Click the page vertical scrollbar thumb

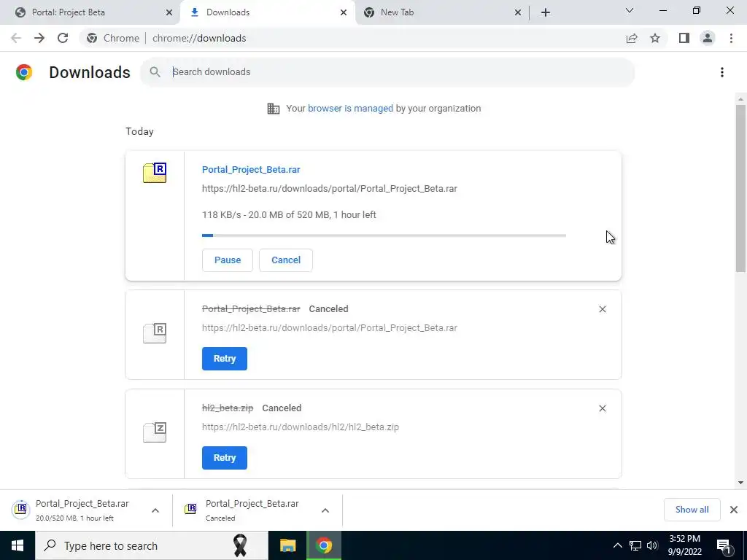[740, 189]
